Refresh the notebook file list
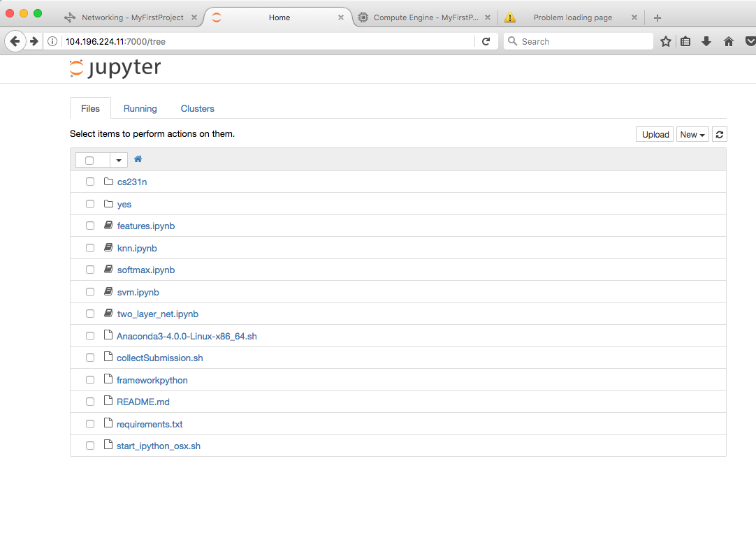 (719, 135)
